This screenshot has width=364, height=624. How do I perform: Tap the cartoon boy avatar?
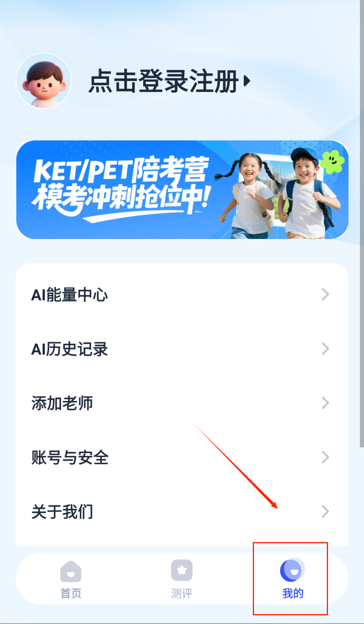[44, 81]
